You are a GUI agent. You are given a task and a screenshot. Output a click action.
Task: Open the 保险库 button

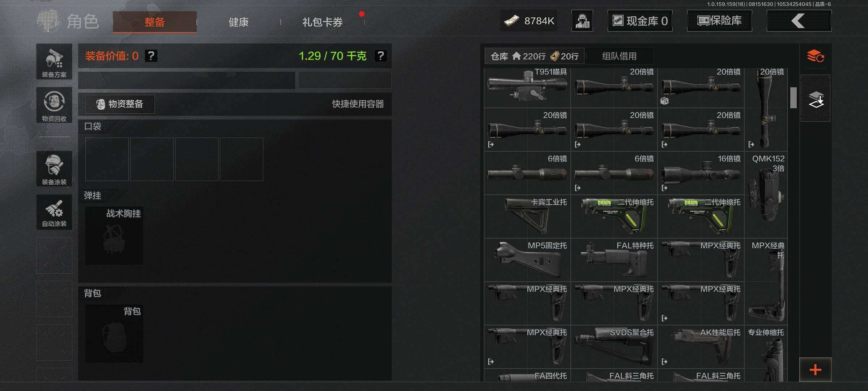tap(719, 21)
